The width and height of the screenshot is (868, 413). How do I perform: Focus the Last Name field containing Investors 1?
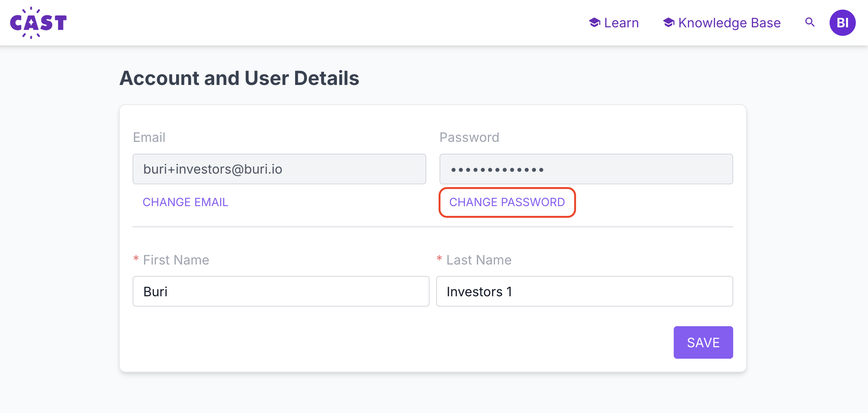pos(584,291)
